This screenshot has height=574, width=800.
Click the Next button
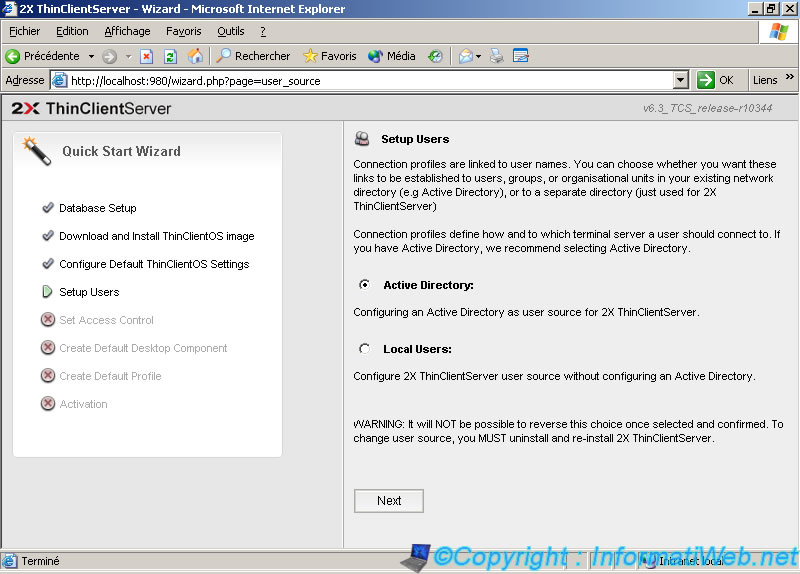click(389, 501)
